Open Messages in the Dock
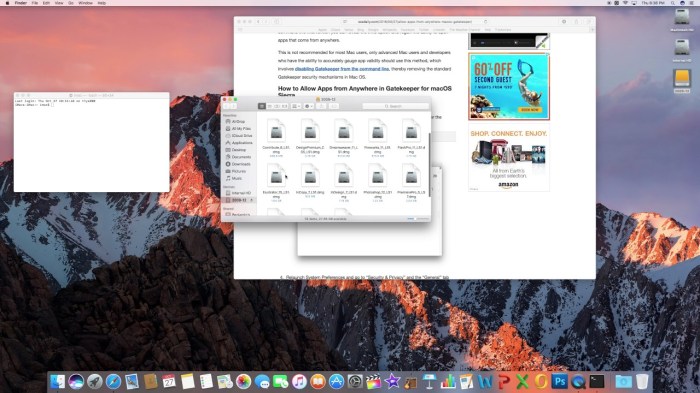Screen dimensions: 700x393 click(x=262, y=381)
